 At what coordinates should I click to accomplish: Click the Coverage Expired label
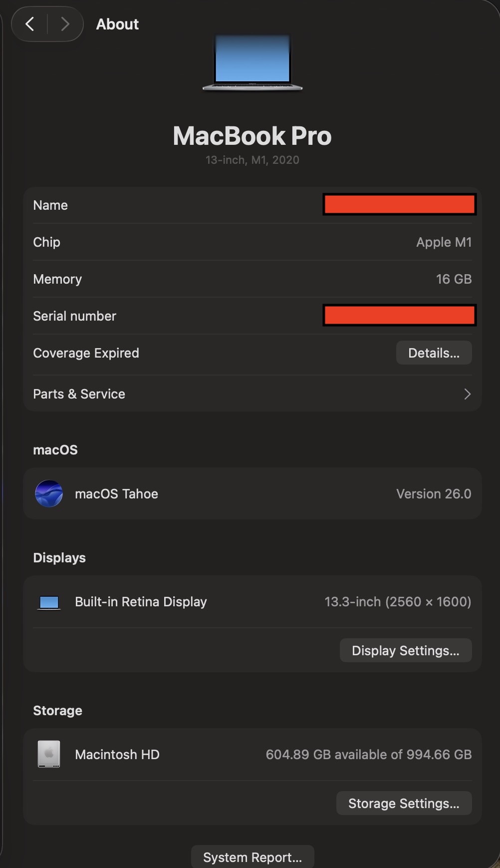pyautogui.click(x=86, y=353)
